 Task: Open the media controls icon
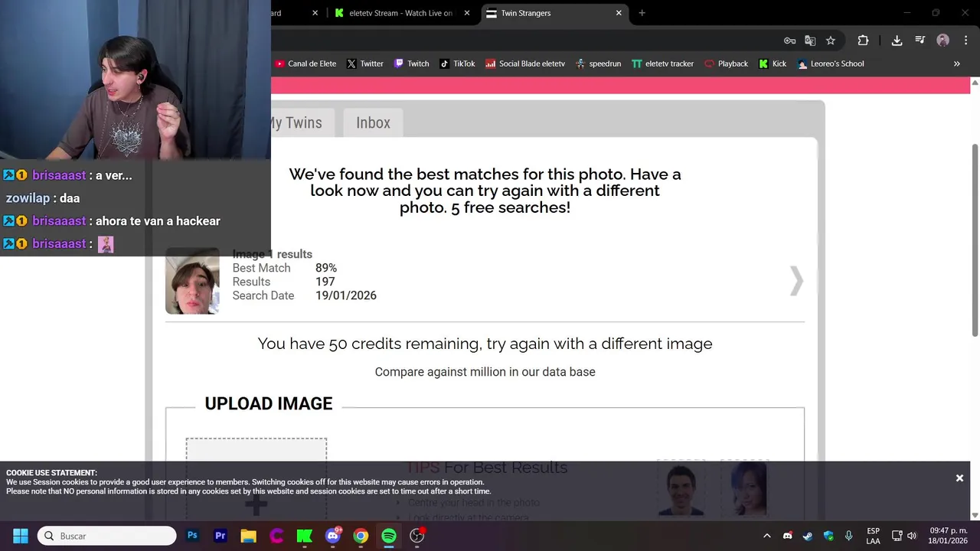(920, 41)
